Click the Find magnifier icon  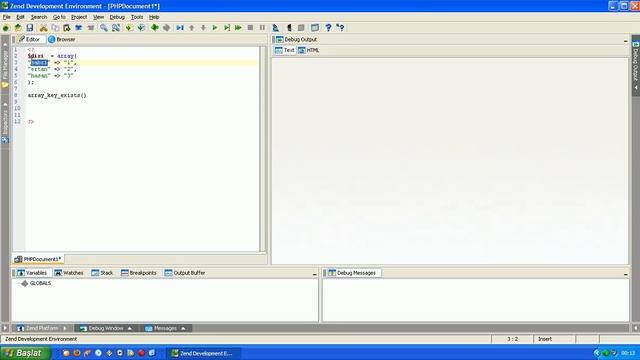104,28
